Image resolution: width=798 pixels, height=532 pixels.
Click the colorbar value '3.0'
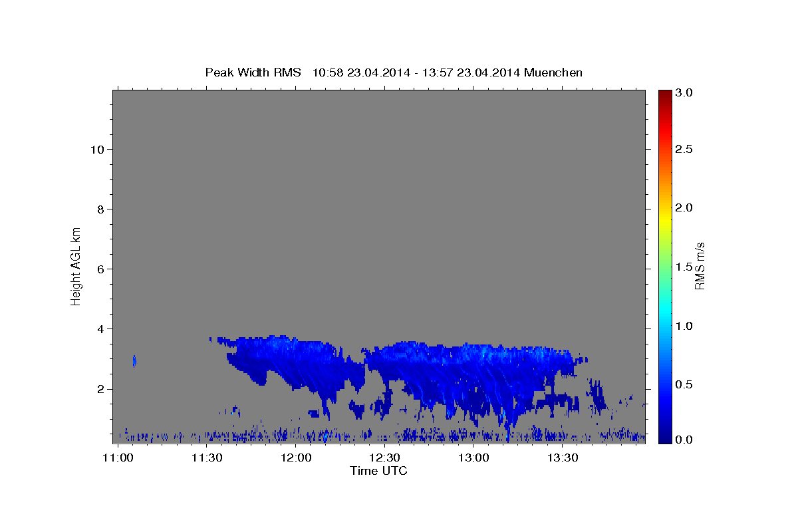684,92
